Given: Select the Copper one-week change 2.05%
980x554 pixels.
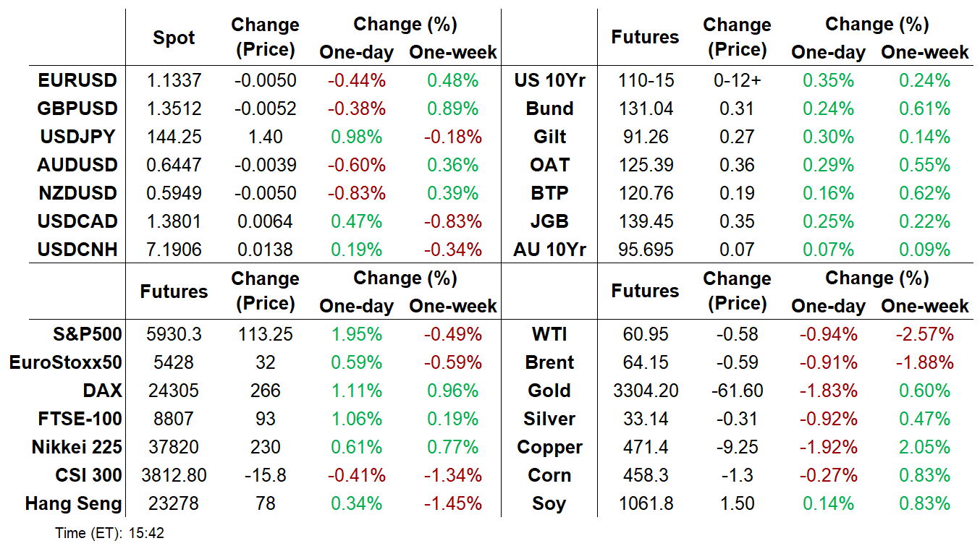Looking at the screenshot, I should coord(924,447).
